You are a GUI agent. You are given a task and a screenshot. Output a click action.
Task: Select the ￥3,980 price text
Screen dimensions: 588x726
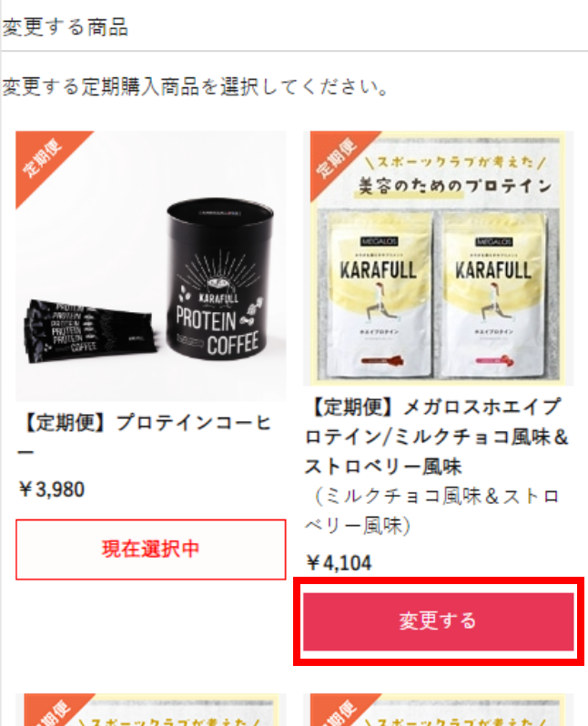(51, 489)
